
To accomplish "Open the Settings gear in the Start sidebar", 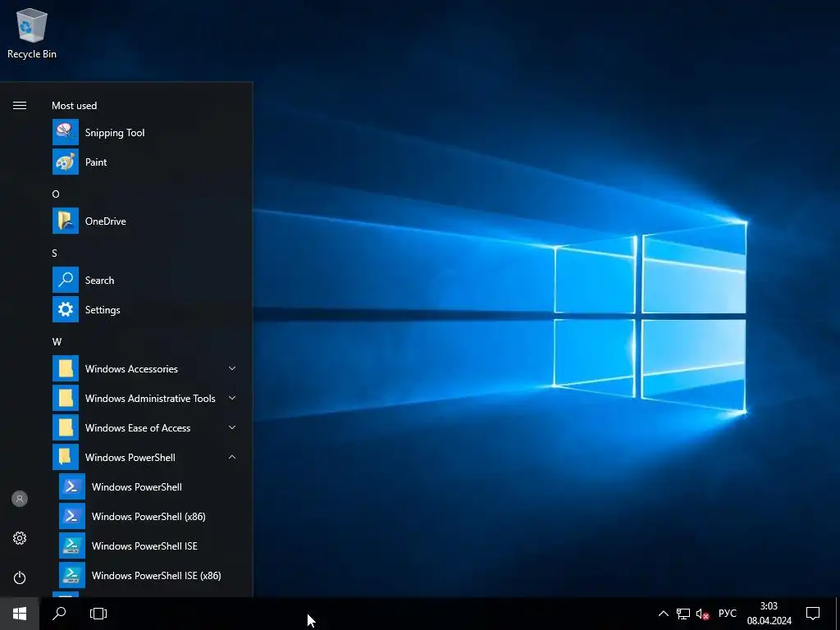I will pos(20,538).
